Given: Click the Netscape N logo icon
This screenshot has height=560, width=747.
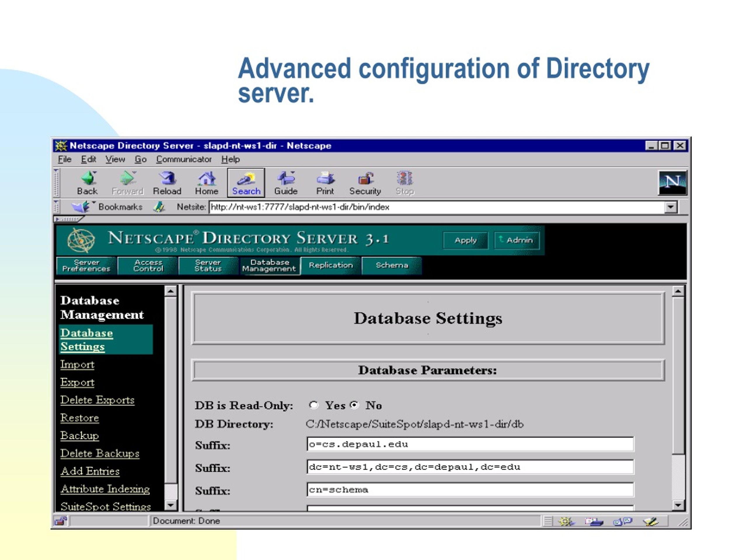Looking at the screenshot, I should tap(672, 183).
